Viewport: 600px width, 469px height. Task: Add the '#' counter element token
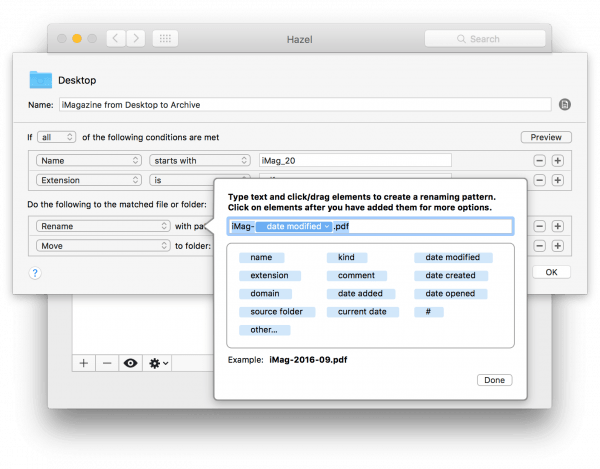coord(429,312)
